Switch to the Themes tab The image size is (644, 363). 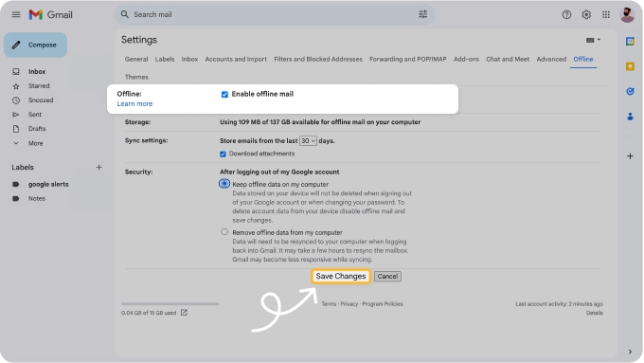pyautogui.click(x=136, y=77)
